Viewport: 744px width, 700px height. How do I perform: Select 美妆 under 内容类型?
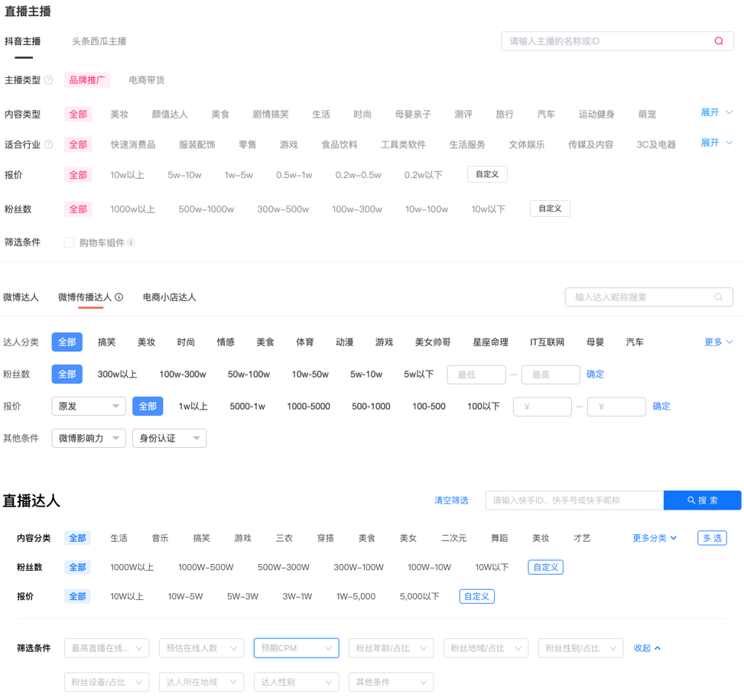119,115
